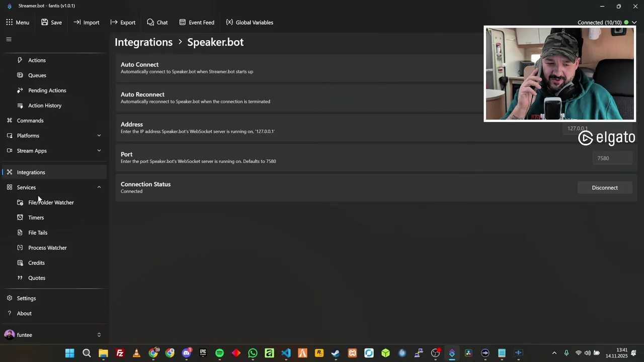
Task: Open Steam from the taskbar
Action: point(336,353)
